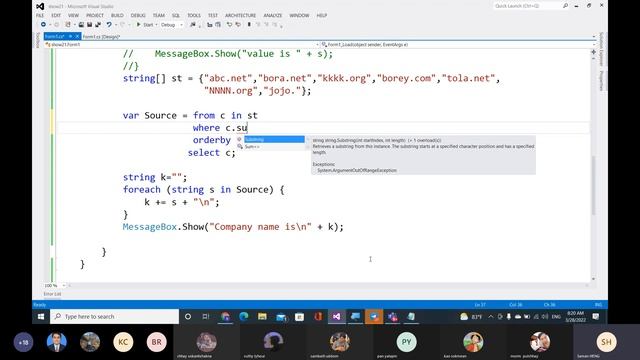Image resolution: width=640 pixels, height=360 pixels.
Task: Open the PROJECT menu
Action: [x=95, y=16]
